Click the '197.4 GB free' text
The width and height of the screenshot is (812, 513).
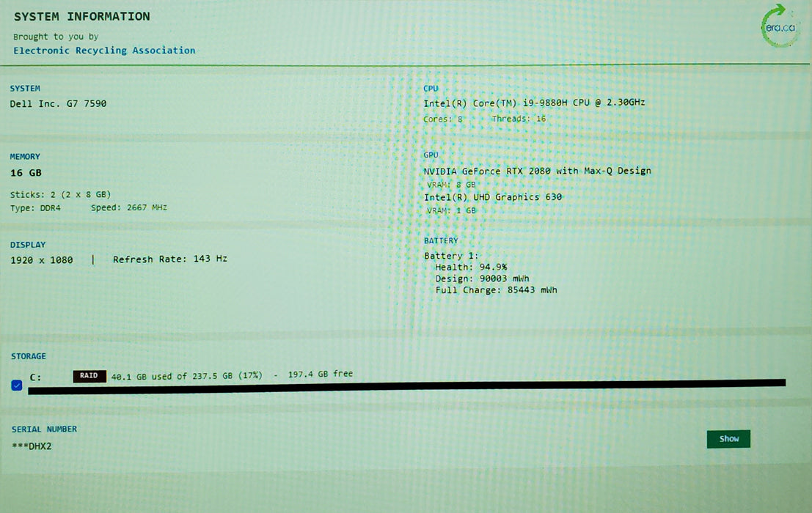[x=320, y=373]
